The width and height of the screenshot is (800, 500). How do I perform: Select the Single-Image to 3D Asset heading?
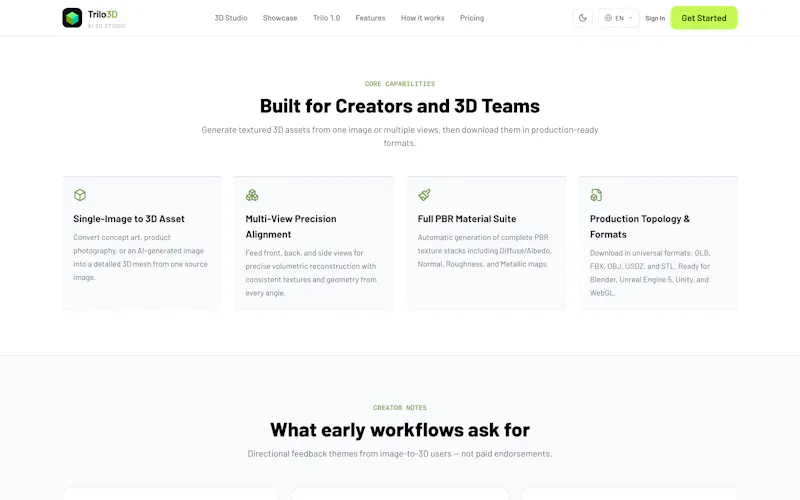click(x=129, y=219)
